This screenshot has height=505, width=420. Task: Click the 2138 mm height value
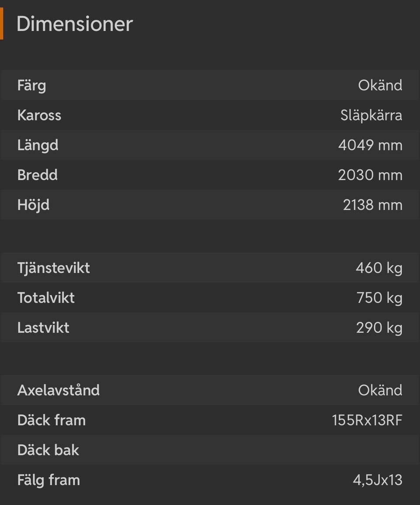coord(372,205)
